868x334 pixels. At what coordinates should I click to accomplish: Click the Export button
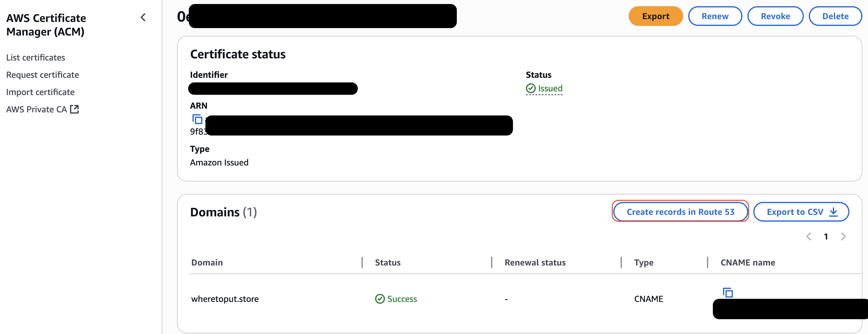(x=655, y=16)
